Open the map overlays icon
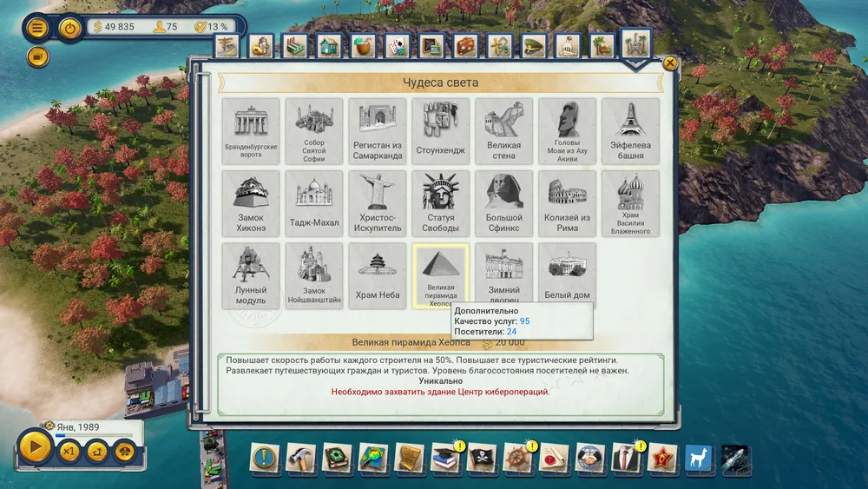The width and height of the screenshot is (868, 489). point(373,458)
